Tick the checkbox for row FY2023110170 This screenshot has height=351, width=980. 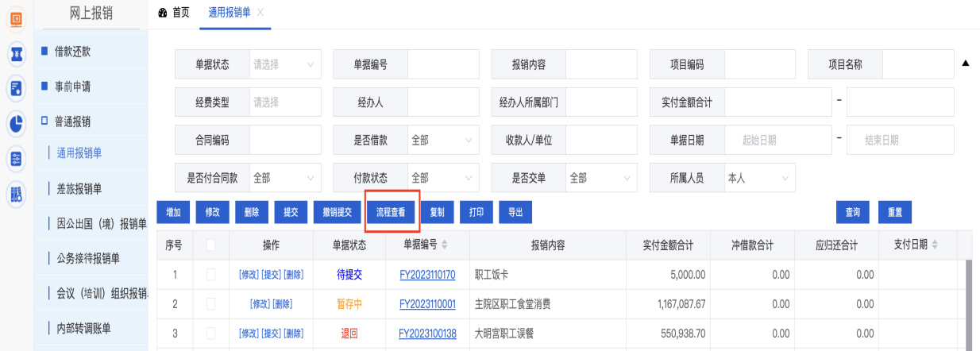210,274
